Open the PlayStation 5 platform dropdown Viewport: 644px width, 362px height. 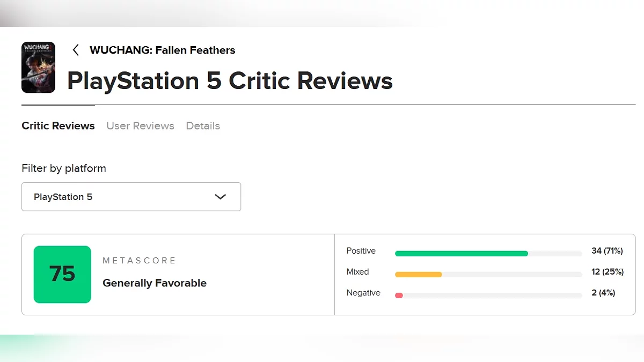[131, 197]
